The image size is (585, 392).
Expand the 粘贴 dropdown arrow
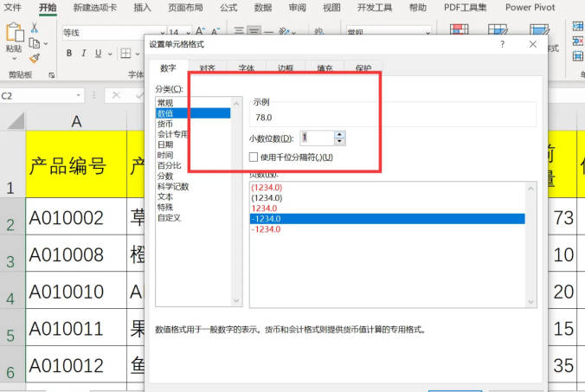(15, 59)
